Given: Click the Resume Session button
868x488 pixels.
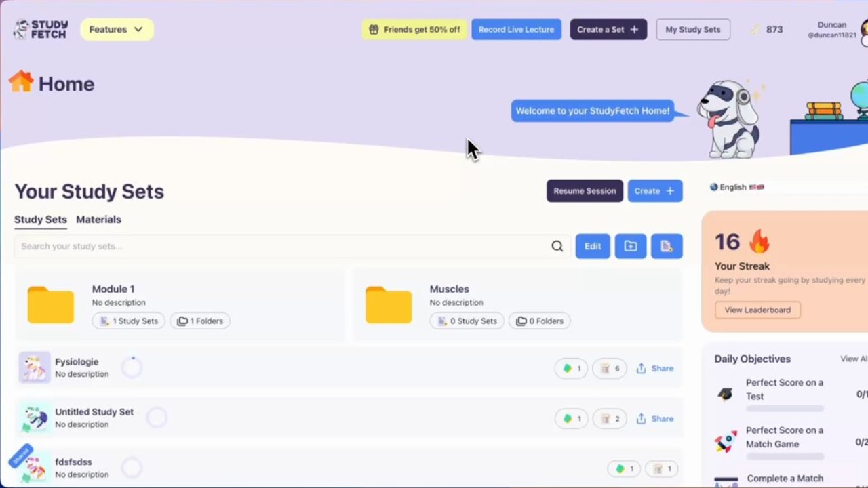Looking at the screenshot, I should 585,191.
